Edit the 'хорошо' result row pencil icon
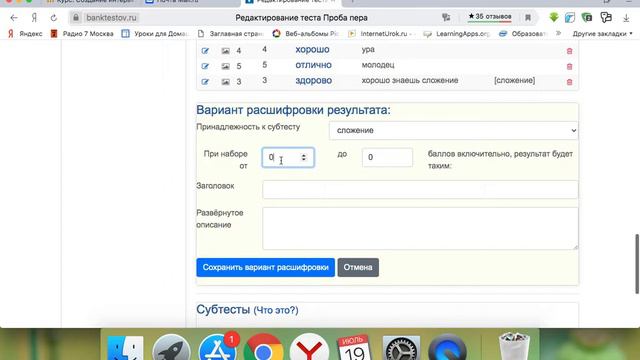 click(205, 51)
